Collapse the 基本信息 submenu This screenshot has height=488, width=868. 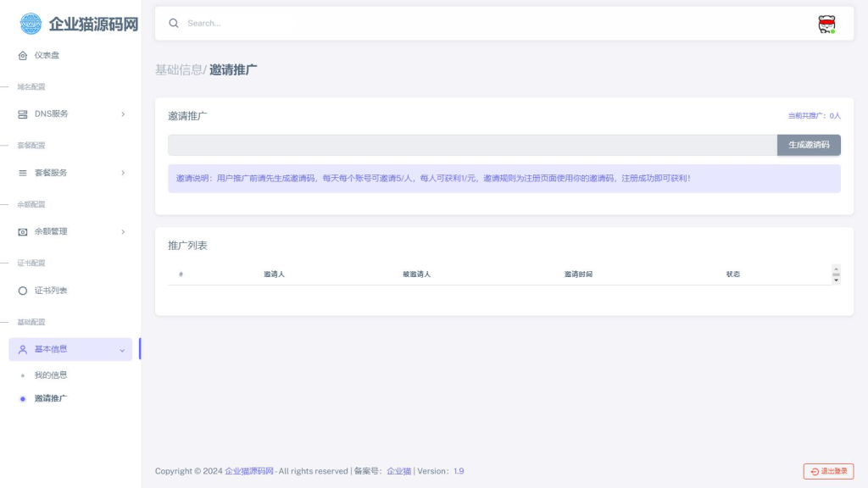pyautogui.click(x=121, y=349)
